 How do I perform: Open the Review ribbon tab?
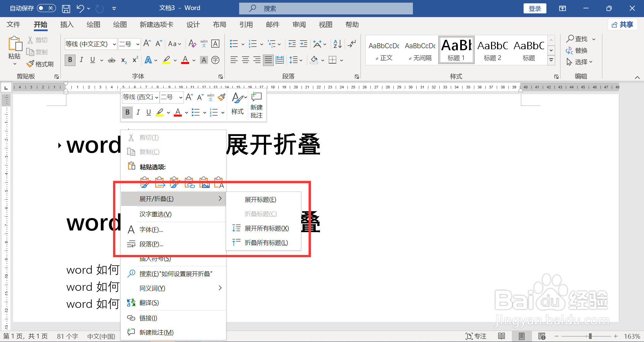[299, 24]
